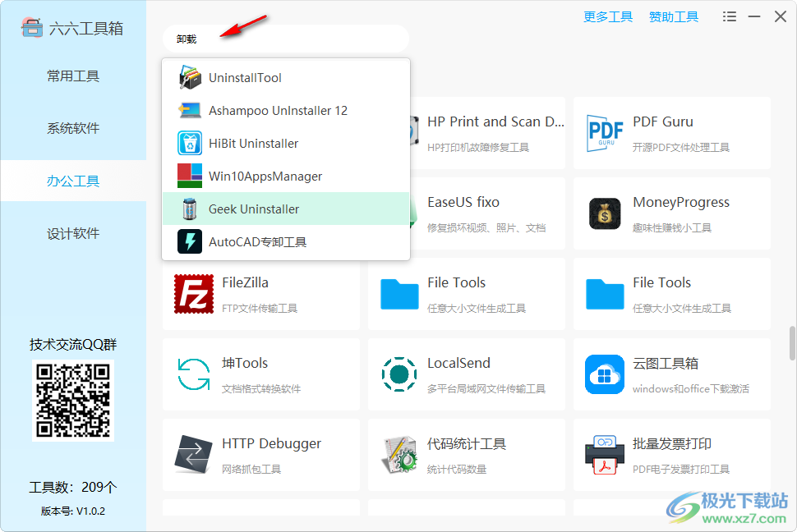Image resolution: width=797 pixels, height=532 pixels.
Task: Focus the search box containing 卸载
Action: pyautogui.click(x=286, y=39)
